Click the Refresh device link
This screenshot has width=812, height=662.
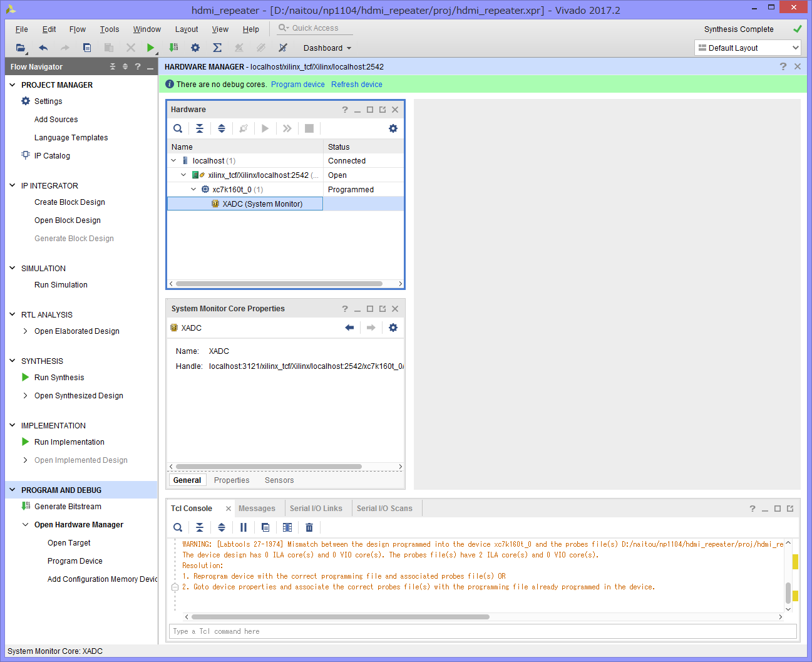(356, 85)
